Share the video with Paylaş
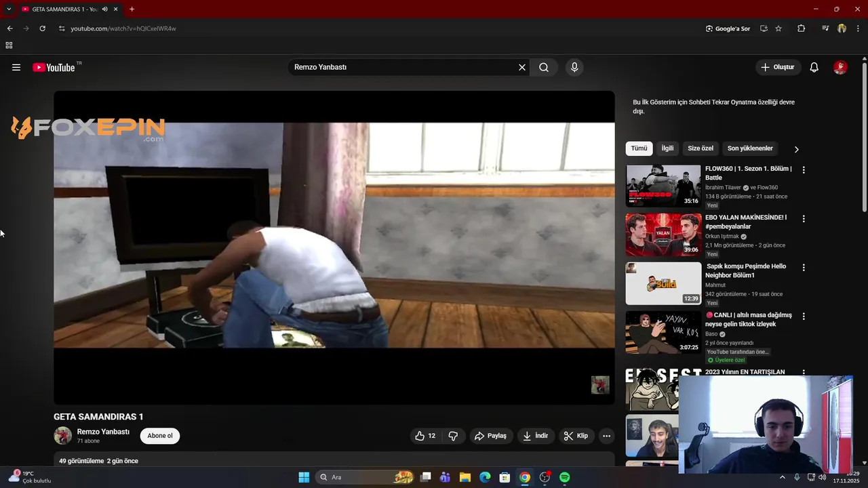Image resolution: width=868 pixels, height=488 pixels. (490, 436)
